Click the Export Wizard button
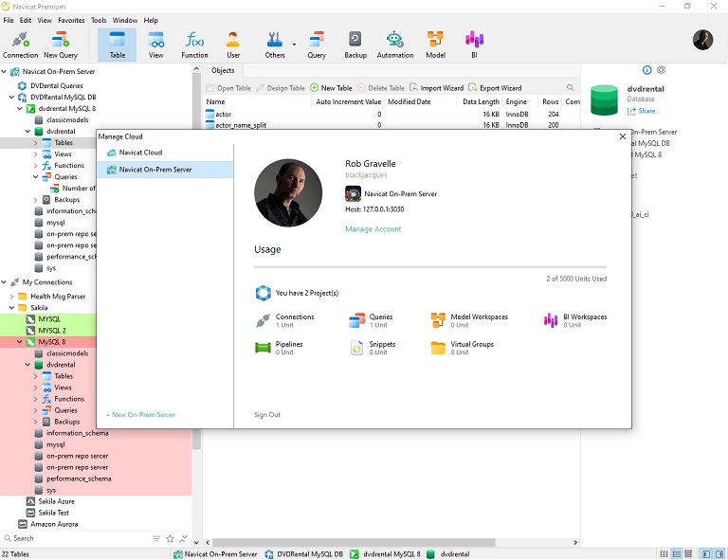 point(495,88)
